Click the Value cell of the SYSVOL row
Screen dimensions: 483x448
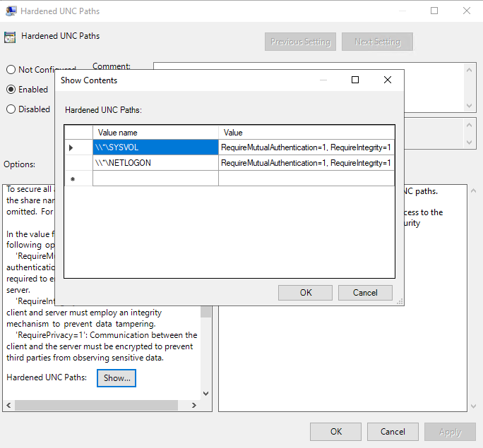coord(306,147)
